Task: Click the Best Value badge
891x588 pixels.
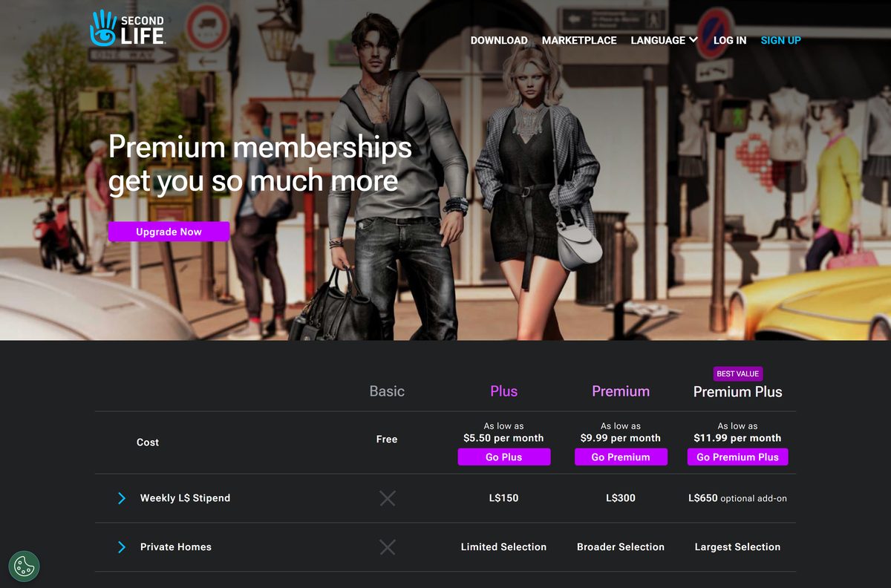Action: (737, 373)
